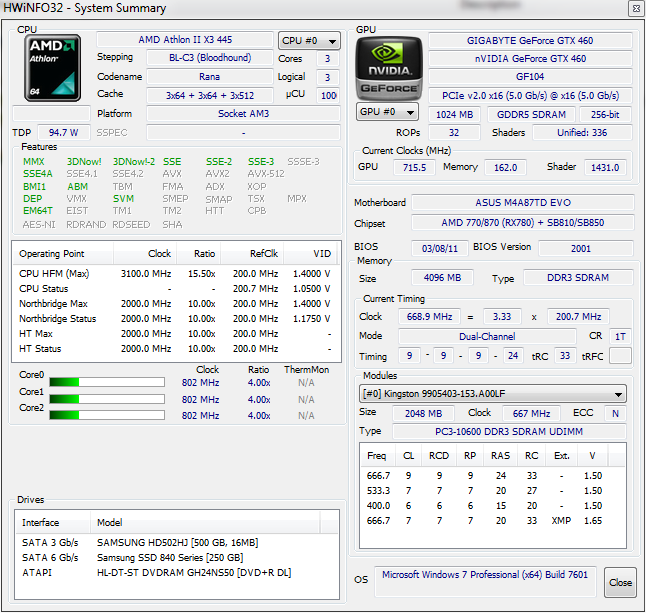Image resolution: width=646 pixels, height=613 pixels.
Task: Click the 668.9 MHz memory clock field
Action: click(429, 316)
